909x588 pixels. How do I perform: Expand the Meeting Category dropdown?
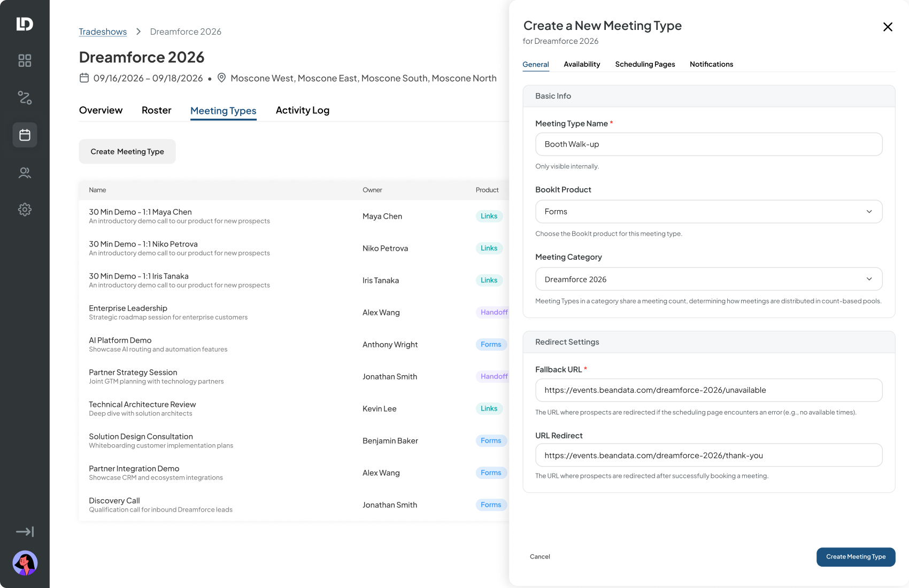[x=708, y=279]
